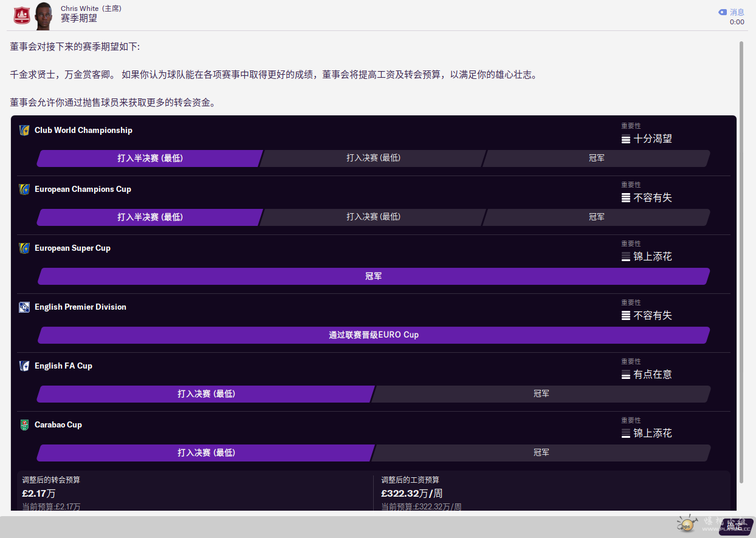Click importance bars icon for Carabao Cup
The width and height of the screenshot is (756, 538).
point(625,434)
